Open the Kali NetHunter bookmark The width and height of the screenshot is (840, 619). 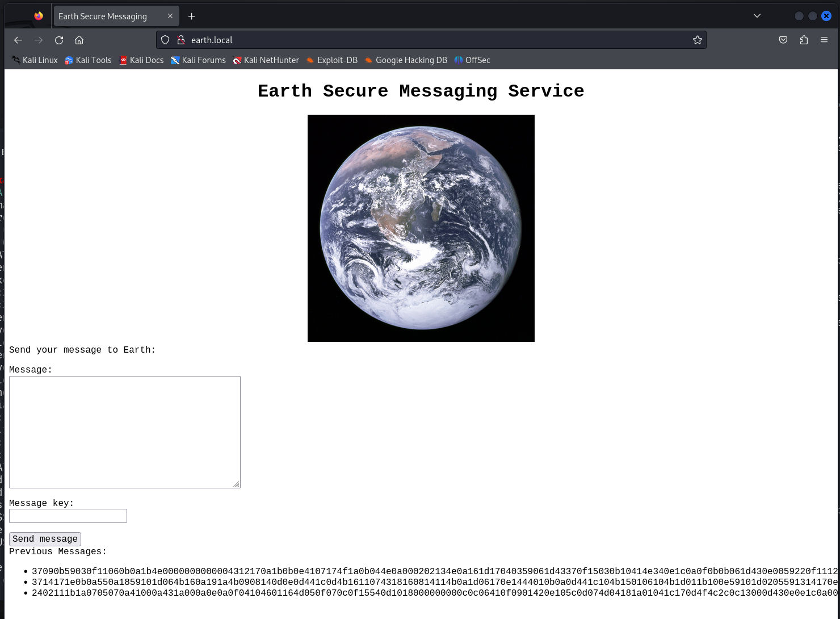[266, 60]
